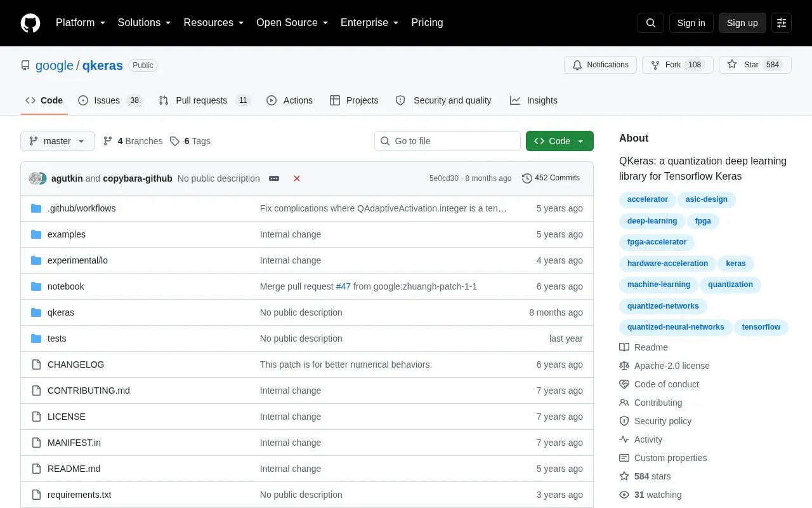Click the agutkin avatar image
The height and width of the screenshot is (508, 812).
coord(35,178)
